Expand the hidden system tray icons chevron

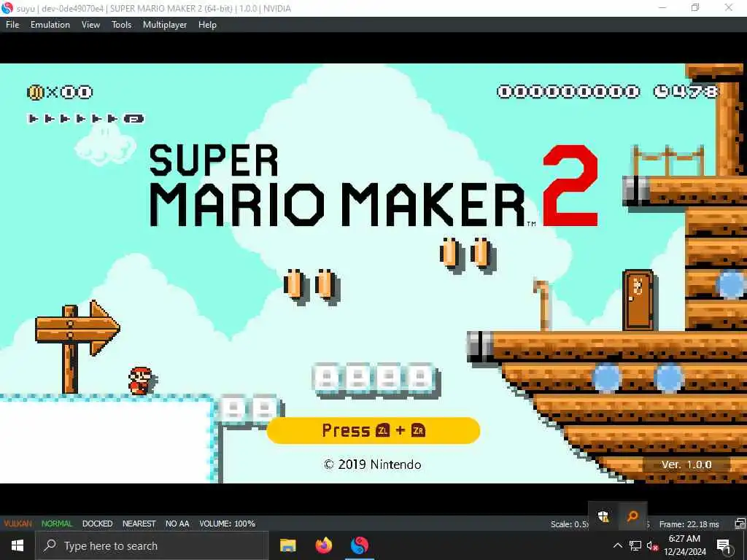[x=617, y=545]
